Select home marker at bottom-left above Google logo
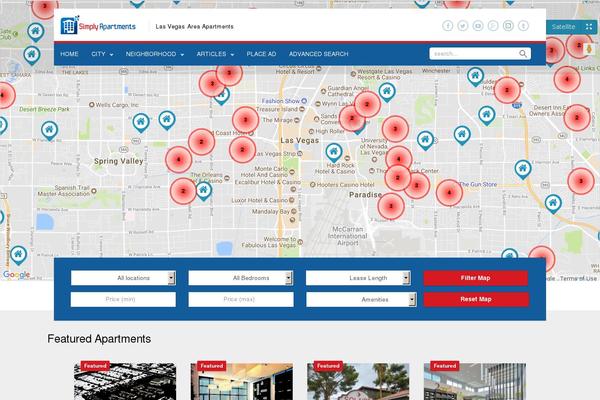 point(18,255)
